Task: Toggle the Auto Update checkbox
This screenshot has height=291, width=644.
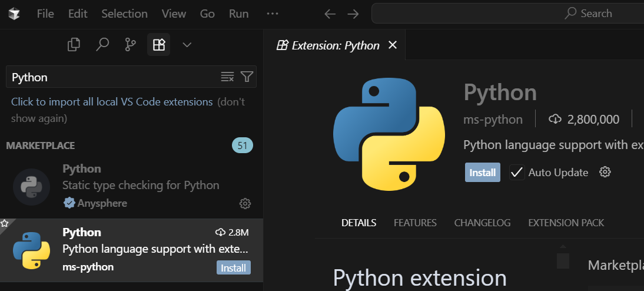Action: pyautogui.click(x=517, y=172)
